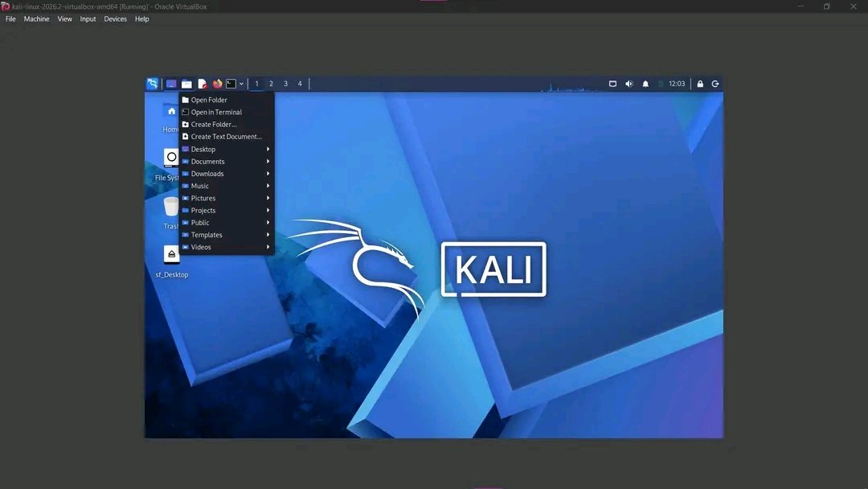Open the Pictures folder menu entry
The width and height of the screenshot is (868, 489).
tap(227, 198)
